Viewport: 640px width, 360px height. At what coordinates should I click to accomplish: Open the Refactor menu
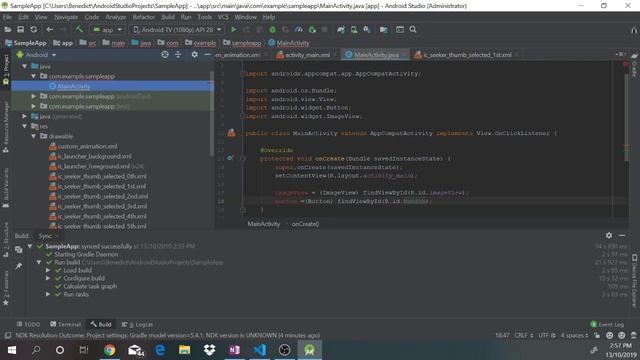[144, 17]
